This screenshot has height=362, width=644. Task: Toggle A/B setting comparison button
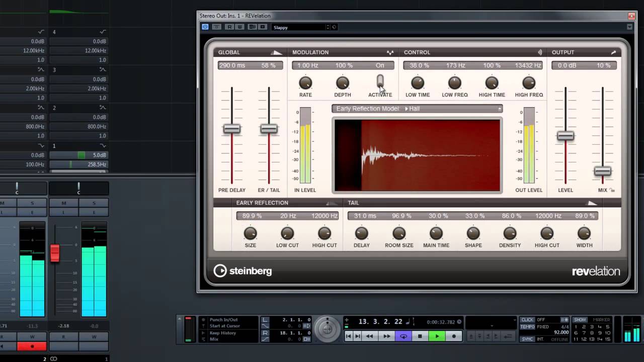pos(253,27)
